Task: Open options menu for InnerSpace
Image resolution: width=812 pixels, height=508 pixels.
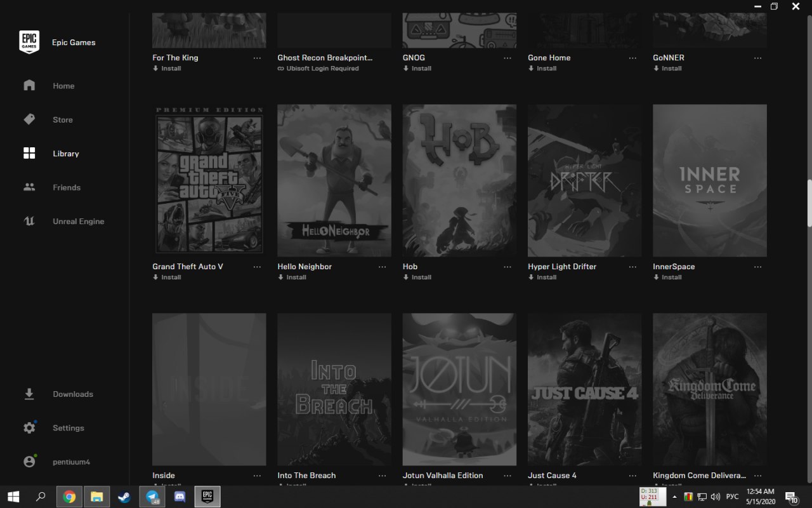Action: pyautogui.click(x=757, y=267)
